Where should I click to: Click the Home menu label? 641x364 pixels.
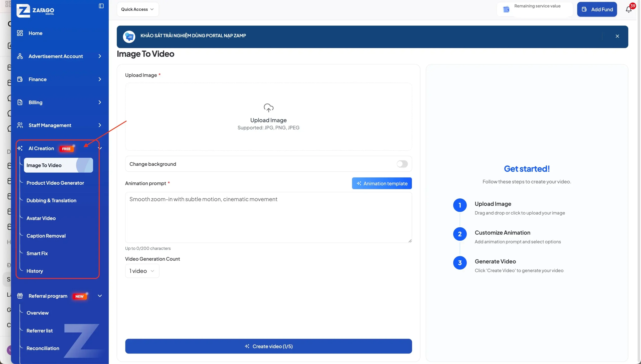click(x=35, y=33)
